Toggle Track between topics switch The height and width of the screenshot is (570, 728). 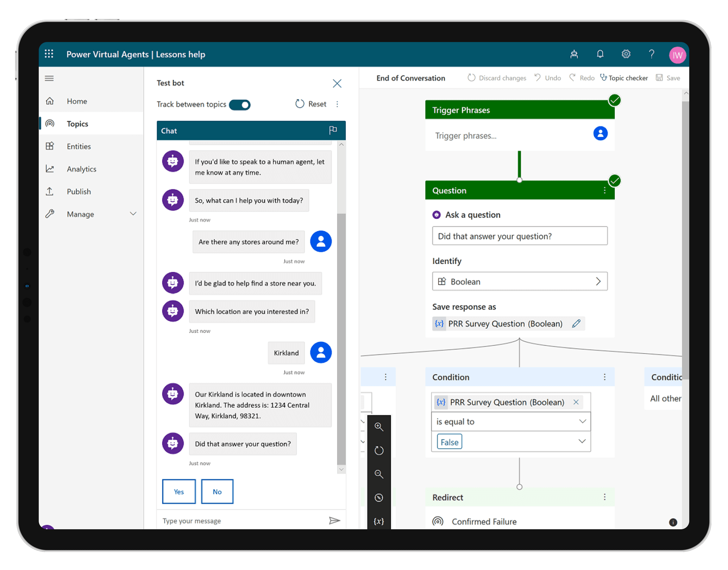(240, 105)
